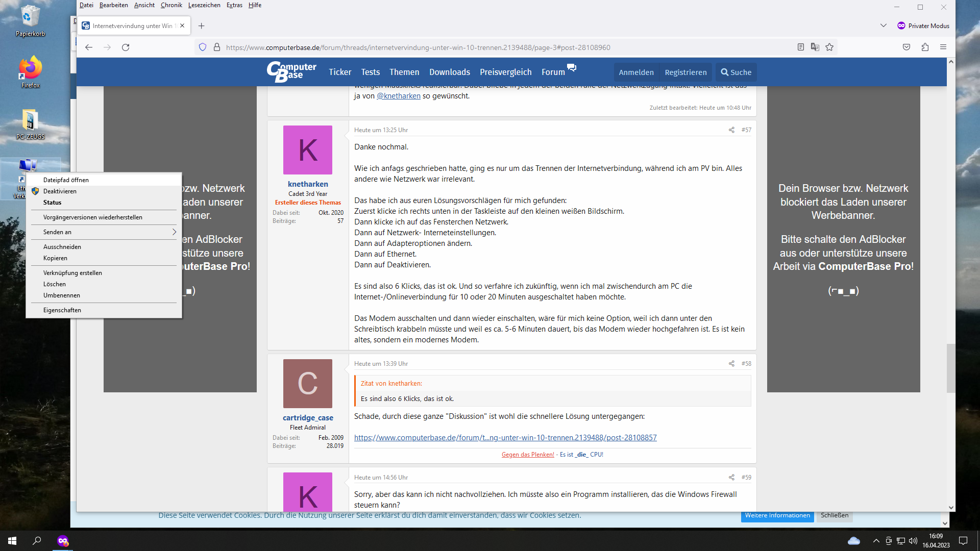Click the tracking protection shield icon

(203, 47)
